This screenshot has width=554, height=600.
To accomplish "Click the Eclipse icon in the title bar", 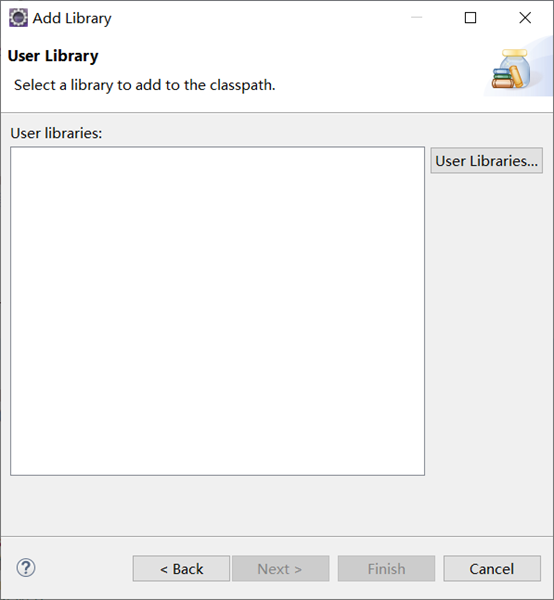I will pyautogui.click(x=18, y=18).
